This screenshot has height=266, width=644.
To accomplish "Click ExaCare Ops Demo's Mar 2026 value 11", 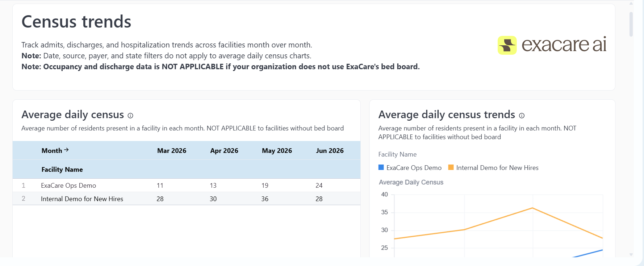I will pos(160,186).
